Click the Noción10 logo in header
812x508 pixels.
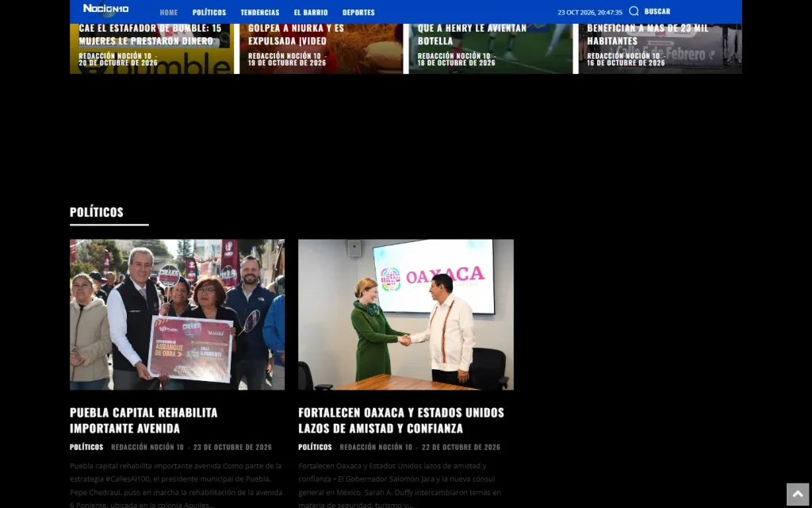(105, 10)
